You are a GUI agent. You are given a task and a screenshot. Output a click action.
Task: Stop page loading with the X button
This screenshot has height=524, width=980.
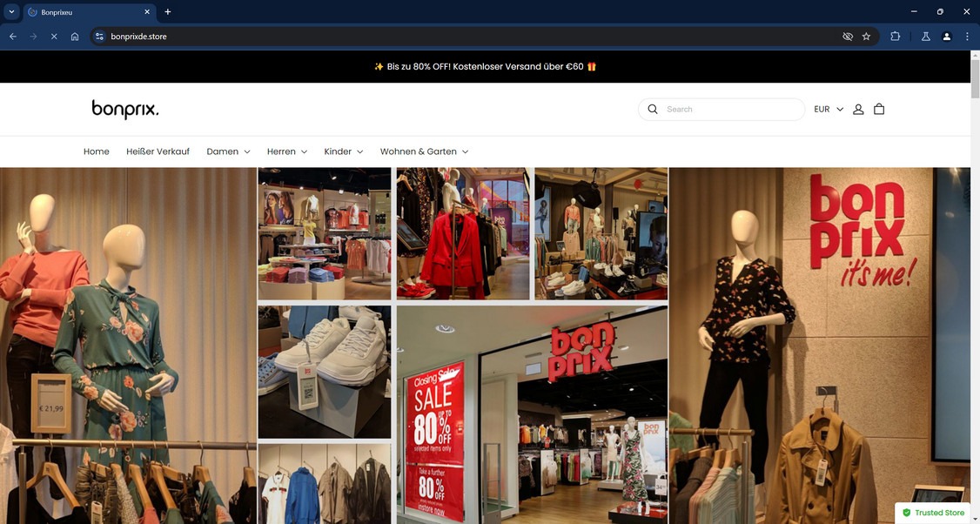(x=54, y=37)
